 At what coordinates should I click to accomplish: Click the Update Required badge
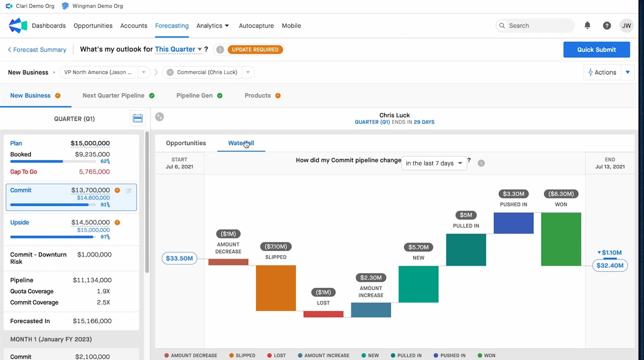click(255, 50)
